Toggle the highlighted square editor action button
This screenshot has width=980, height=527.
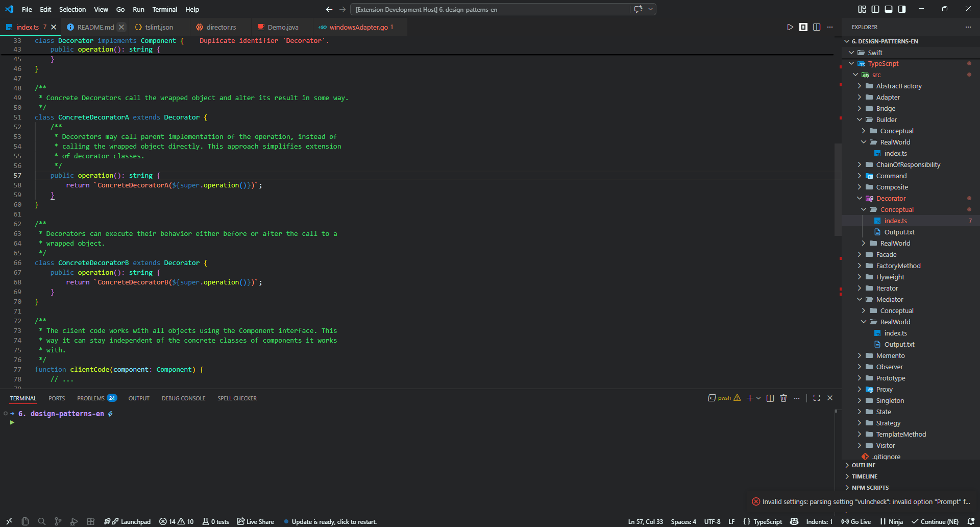pyautogui.click(x=803, y=27)
